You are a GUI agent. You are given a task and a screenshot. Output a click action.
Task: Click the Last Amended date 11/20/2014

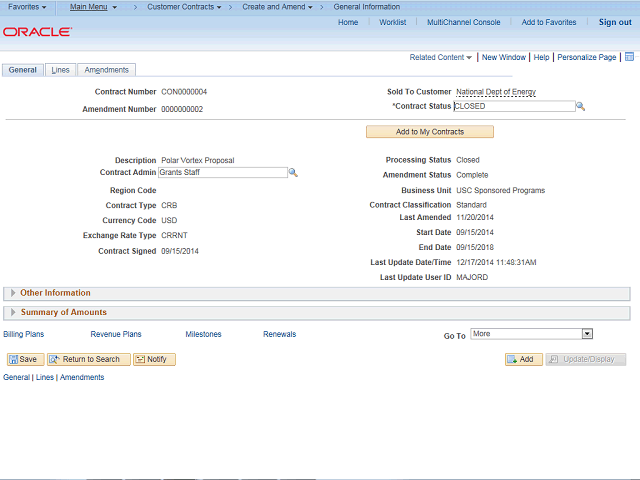click(475, 218)
